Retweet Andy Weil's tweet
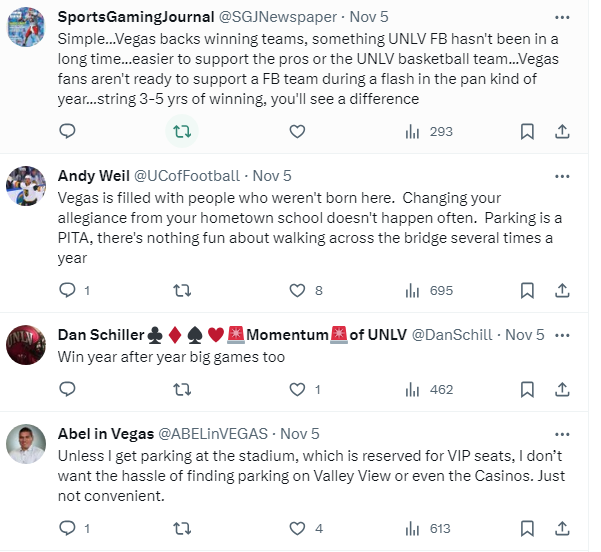601x552 pixels. 183,290
